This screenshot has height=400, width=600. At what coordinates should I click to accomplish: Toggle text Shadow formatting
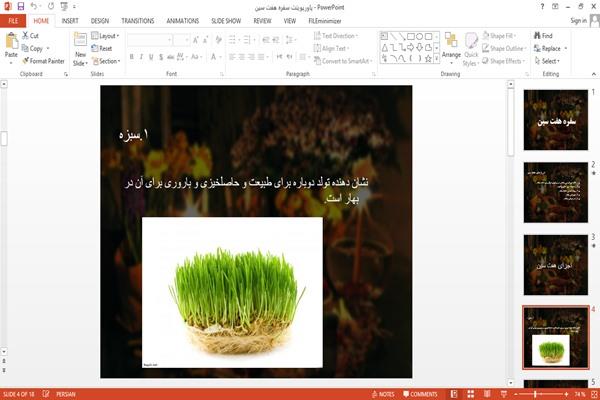(161, 57)
